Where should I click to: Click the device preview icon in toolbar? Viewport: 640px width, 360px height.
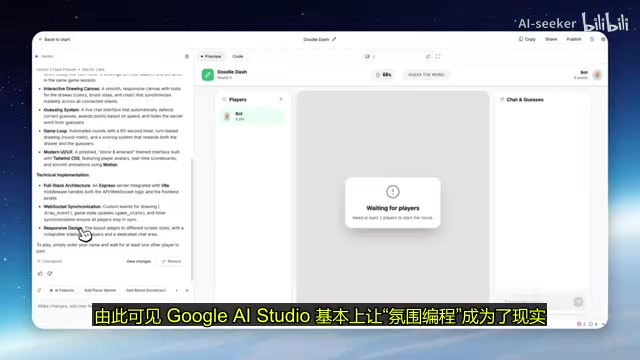tap(367, 56)
